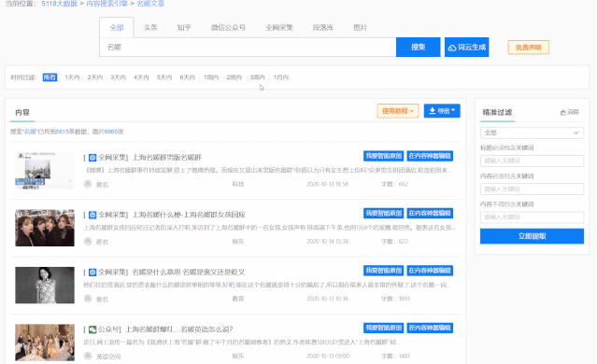The width and height of the screenshot is (597, 364).
Task: Open thumbnail of 上海名媛什么梗 article
Action: tap(45, 228)
